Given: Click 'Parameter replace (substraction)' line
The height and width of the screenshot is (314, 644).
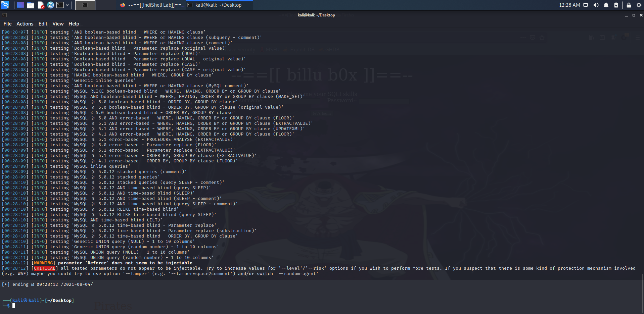Looking at the screenshot, I should (x=129, y=231).
